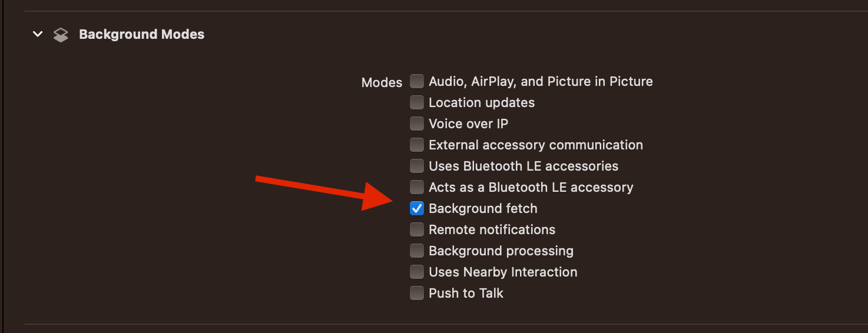868x333 pixels.
Task: Click the Modes field label
Action: 382,82
